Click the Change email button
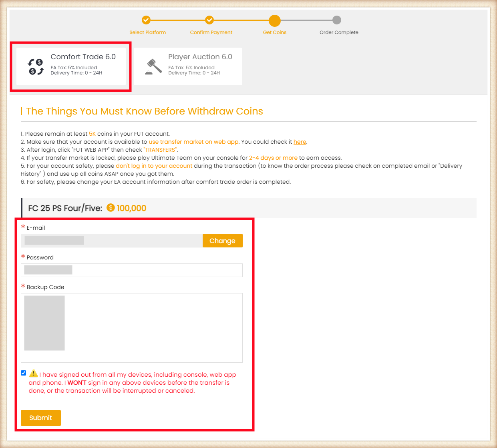This screenshot has width=497, height=448. 222,241
